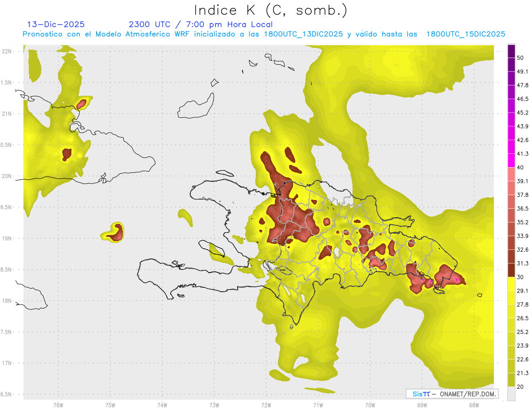
Task: Click latitude label '18N'
Action: tap(7, 301)
